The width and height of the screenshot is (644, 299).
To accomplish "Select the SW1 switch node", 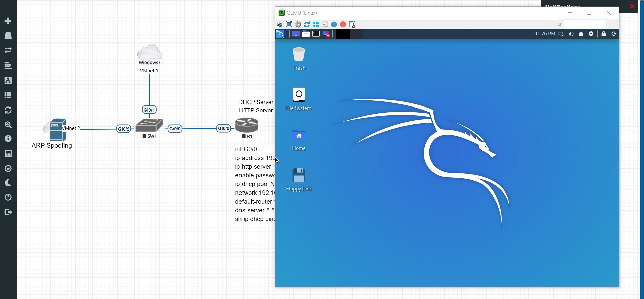I will click(149, 125).
